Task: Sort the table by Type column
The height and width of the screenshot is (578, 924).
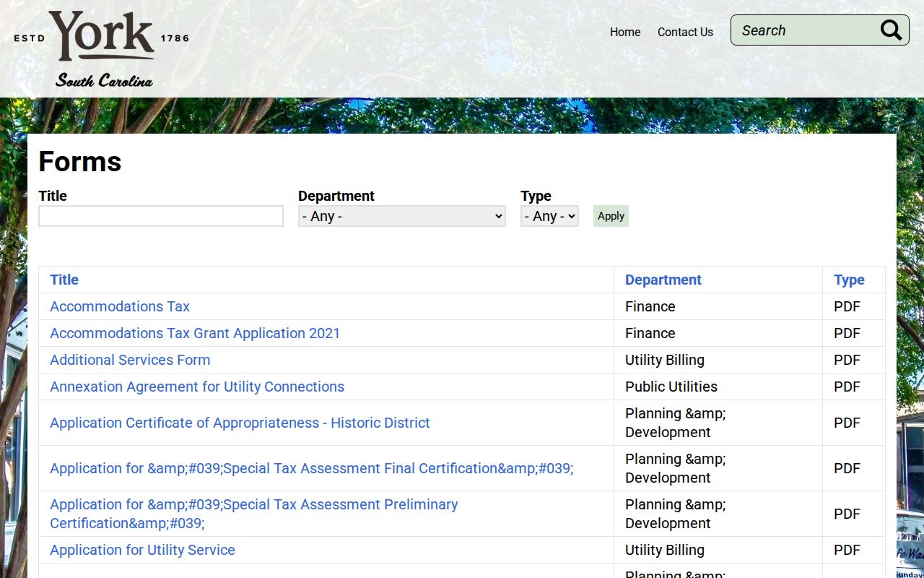Action: click(849, 280)
